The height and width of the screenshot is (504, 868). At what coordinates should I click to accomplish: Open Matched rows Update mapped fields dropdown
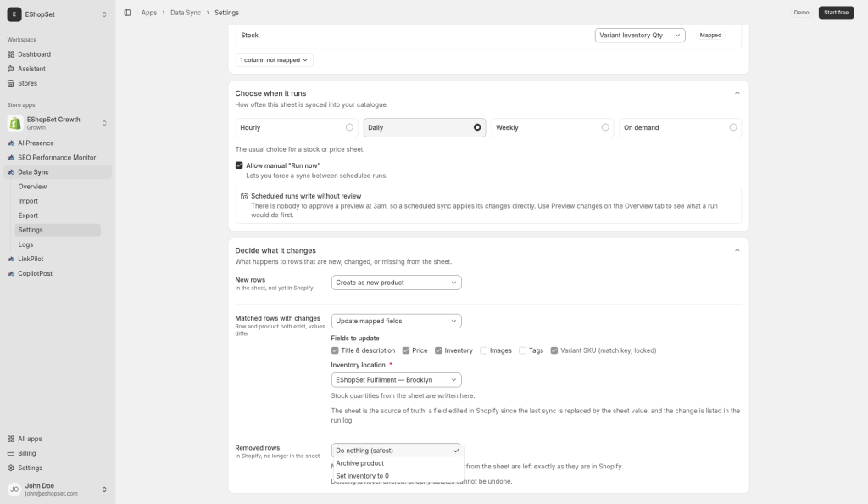(397, 322)
